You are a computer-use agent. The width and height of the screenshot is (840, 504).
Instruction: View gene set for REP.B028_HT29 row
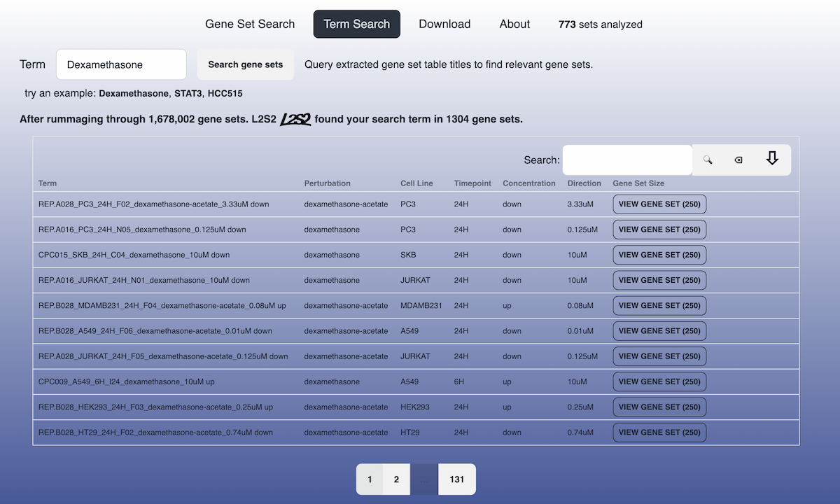(659, 433)
